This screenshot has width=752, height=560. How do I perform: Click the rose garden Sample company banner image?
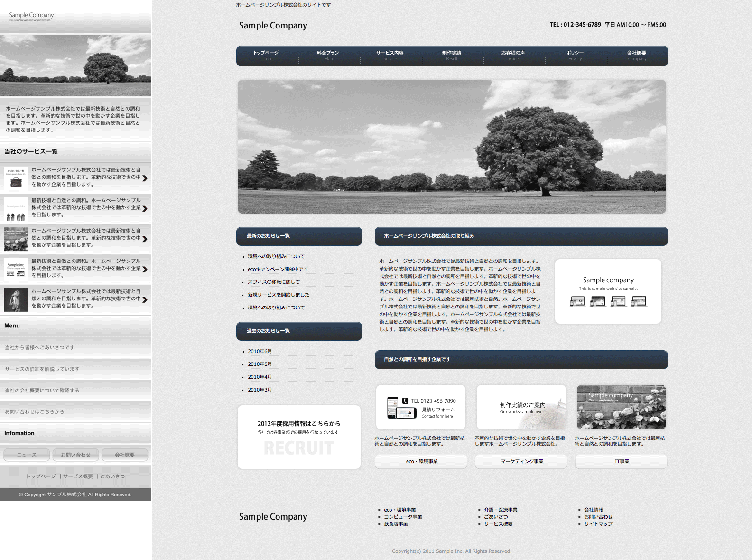tap(621, 407)
